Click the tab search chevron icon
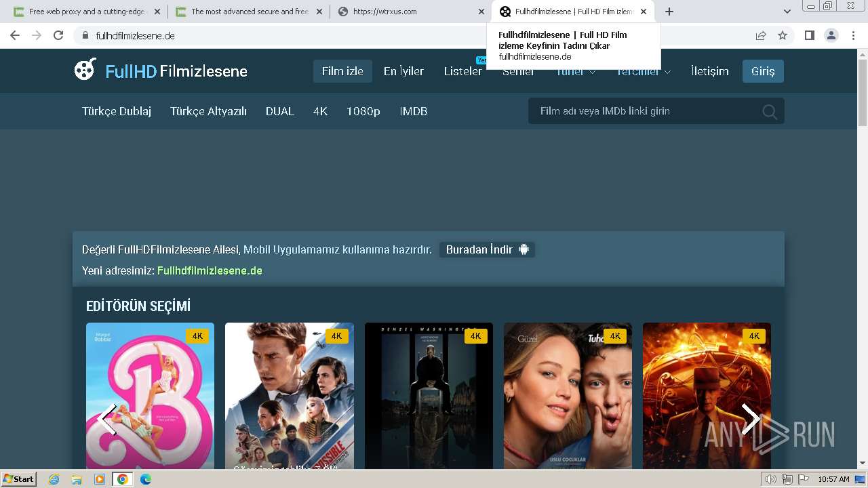 787,12
